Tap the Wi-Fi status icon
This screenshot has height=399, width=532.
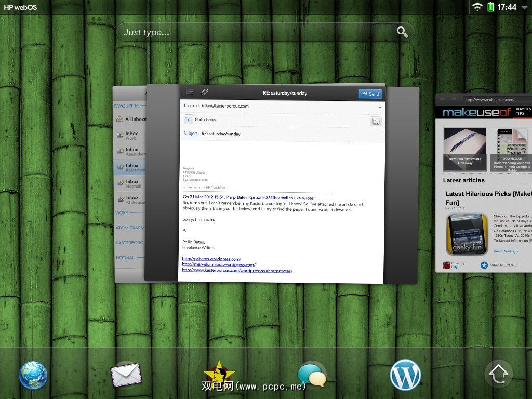pos(477,7)
